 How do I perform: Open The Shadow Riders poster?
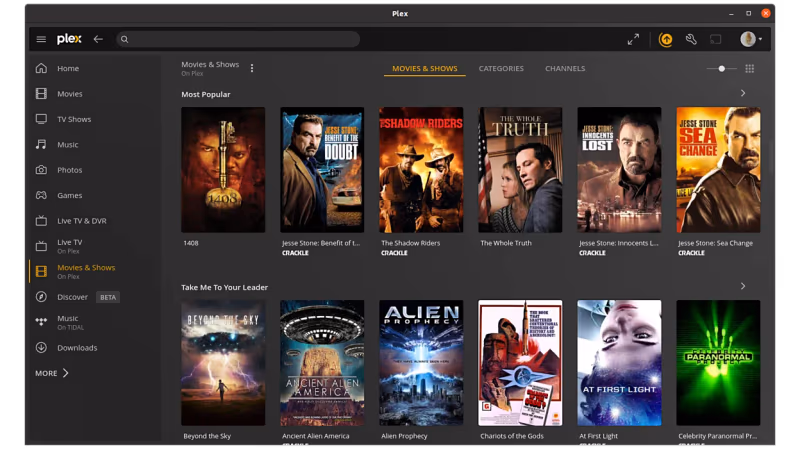click(421, 170)
